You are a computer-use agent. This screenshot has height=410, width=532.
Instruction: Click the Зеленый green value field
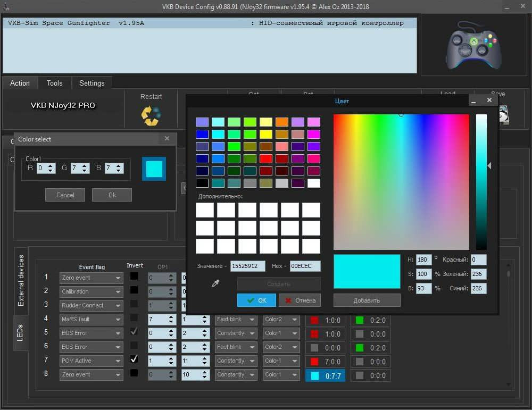tap(478, 274)
